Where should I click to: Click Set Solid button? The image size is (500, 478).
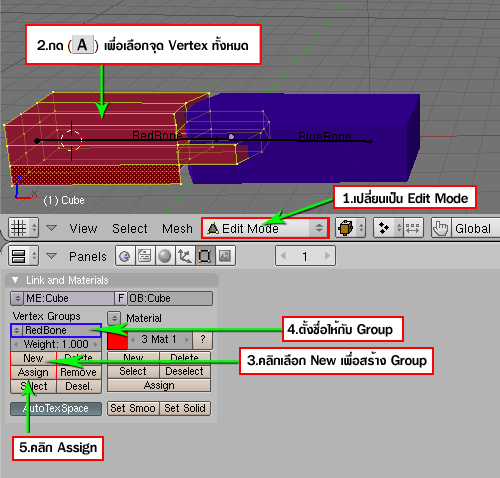[185, 408]
